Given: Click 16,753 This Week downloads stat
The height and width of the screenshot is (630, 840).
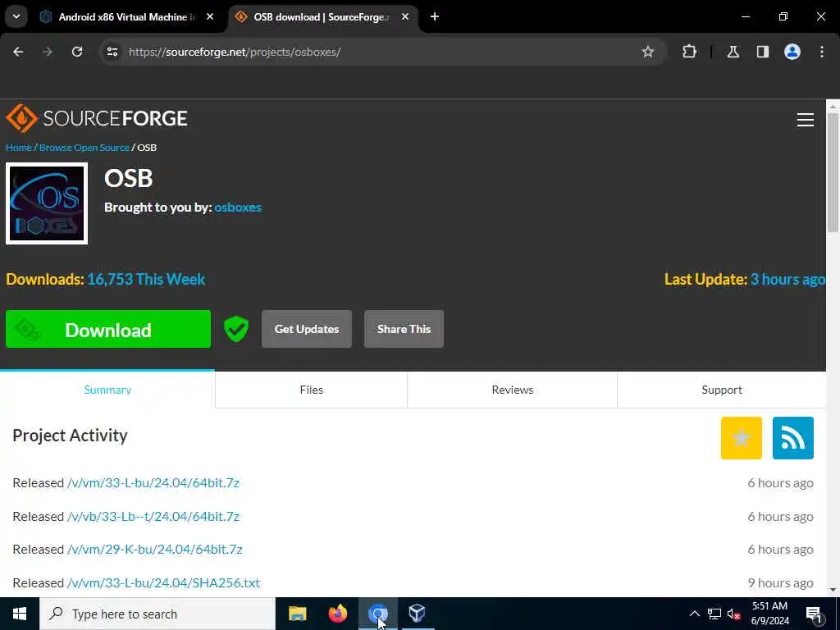Looking at the screenshot, I should [146, 279].
